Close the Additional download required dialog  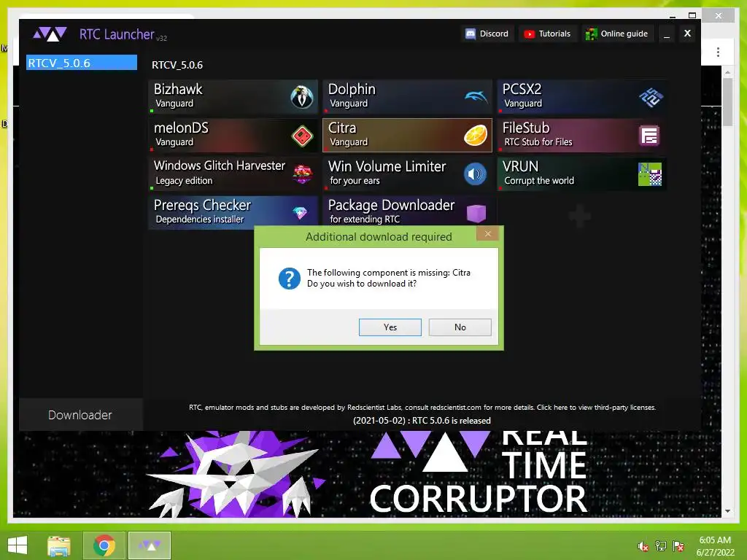pos(487,234)
